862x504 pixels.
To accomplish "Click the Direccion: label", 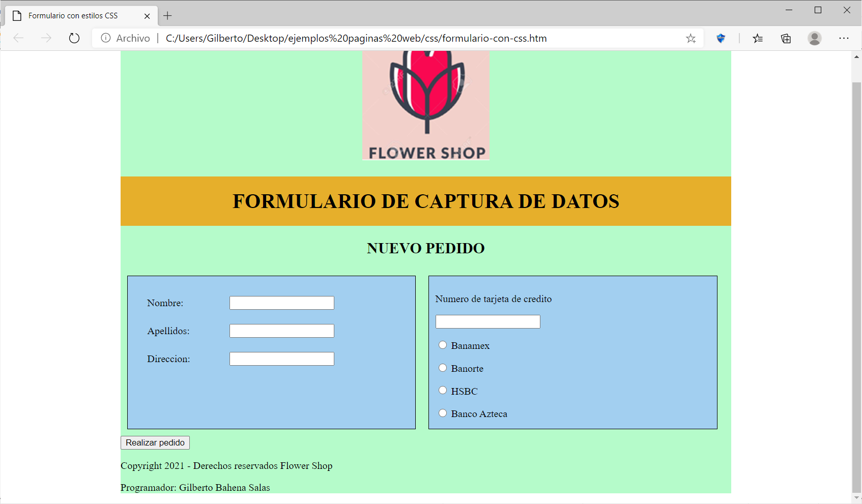I will click(168, 359).
